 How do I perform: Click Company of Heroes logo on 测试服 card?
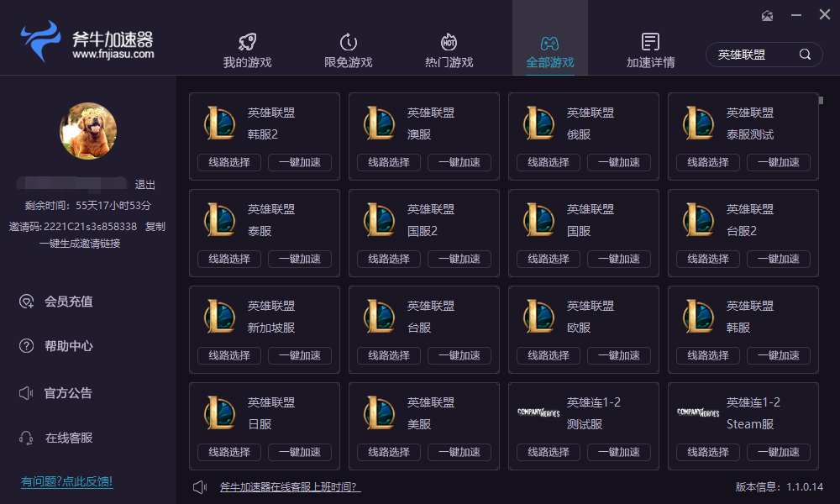[x=538, y=412]
